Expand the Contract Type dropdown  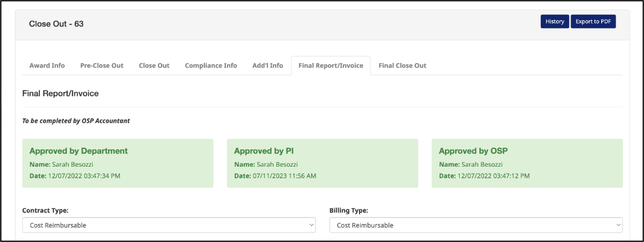169,225
